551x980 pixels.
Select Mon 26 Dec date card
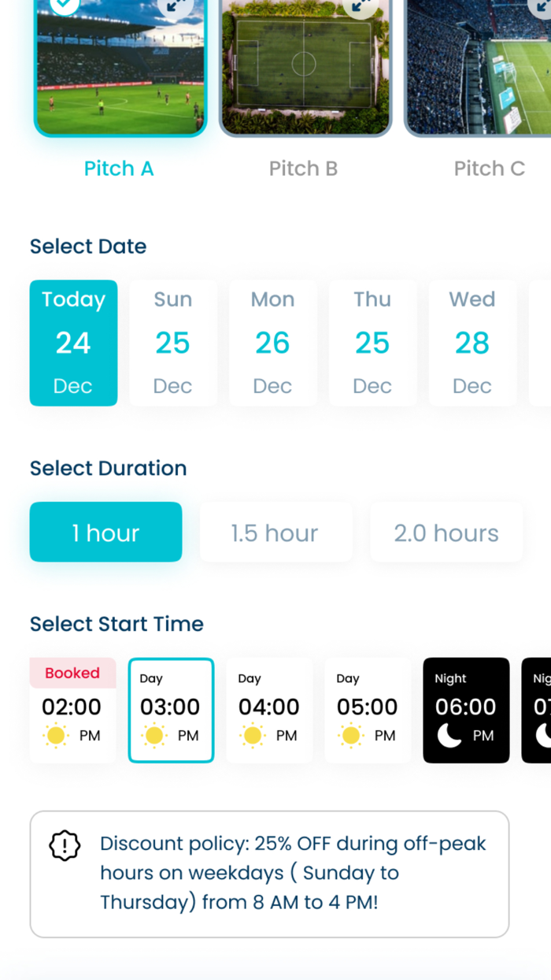pyautogui.click(x=272, y=343)
